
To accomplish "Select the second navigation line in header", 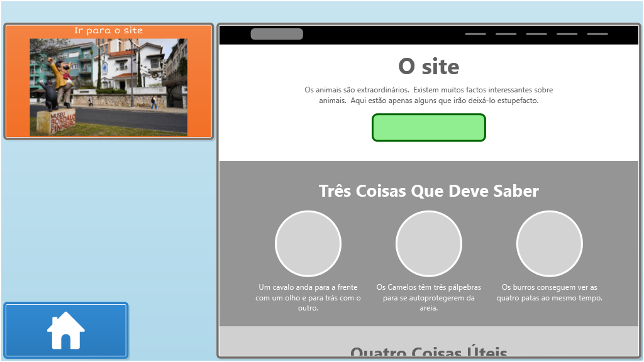I will click(506, 34).
